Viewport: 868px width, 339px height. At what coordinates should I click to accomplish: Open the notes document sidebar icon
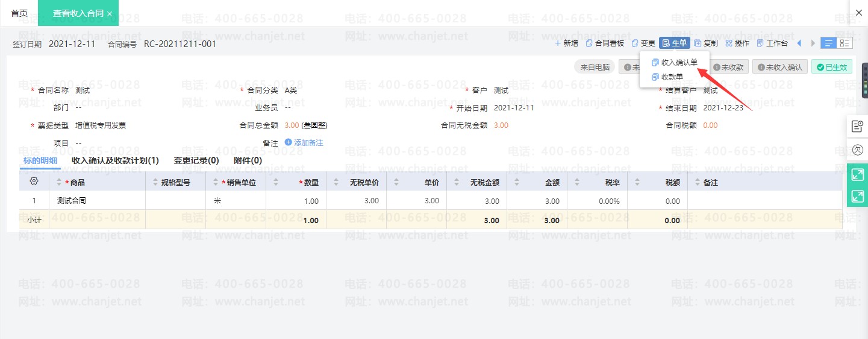(x=857, y=126)
